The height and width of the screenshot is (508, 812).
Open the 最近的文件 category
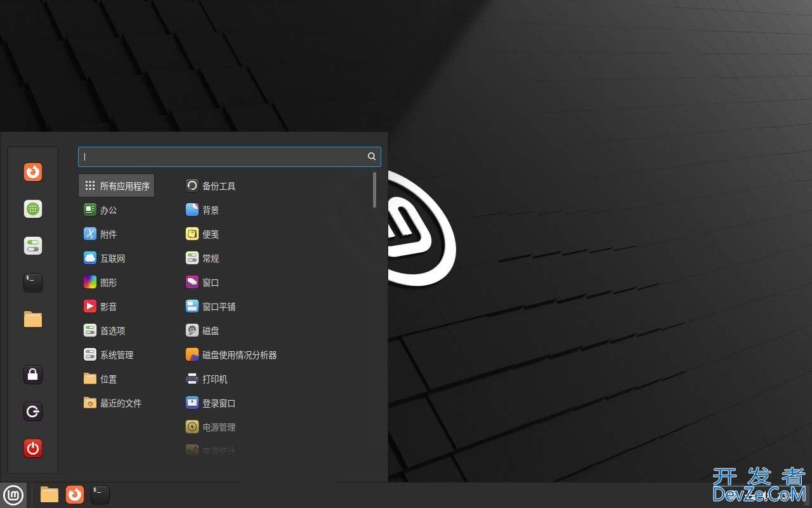[117, 403]
